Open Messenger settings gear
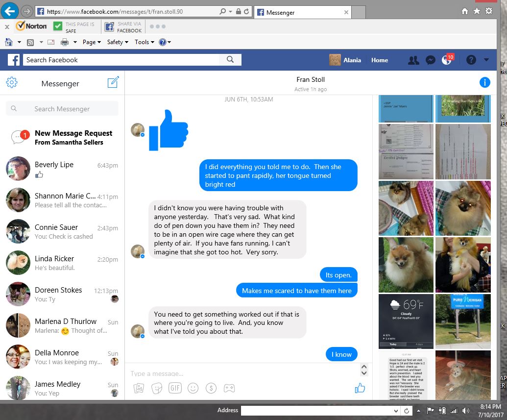This screenshot has height=420, width=507. click(12, 82)
